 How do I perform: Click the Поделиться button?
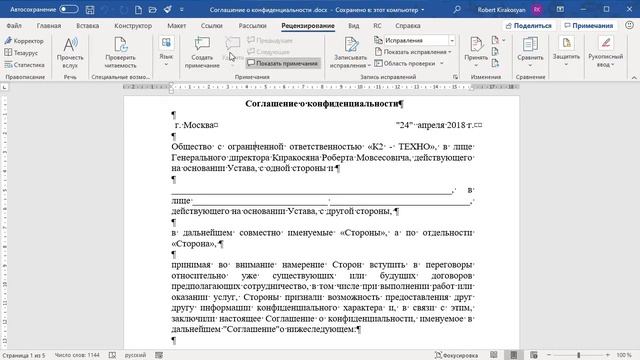[529, 25]
